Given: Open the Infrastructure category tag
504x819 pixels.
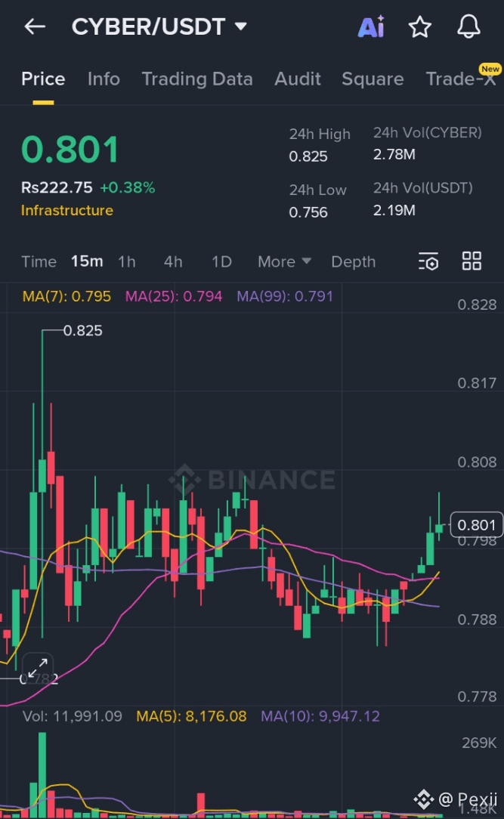Looking at the screenshot, I should [x=66, y=211].
